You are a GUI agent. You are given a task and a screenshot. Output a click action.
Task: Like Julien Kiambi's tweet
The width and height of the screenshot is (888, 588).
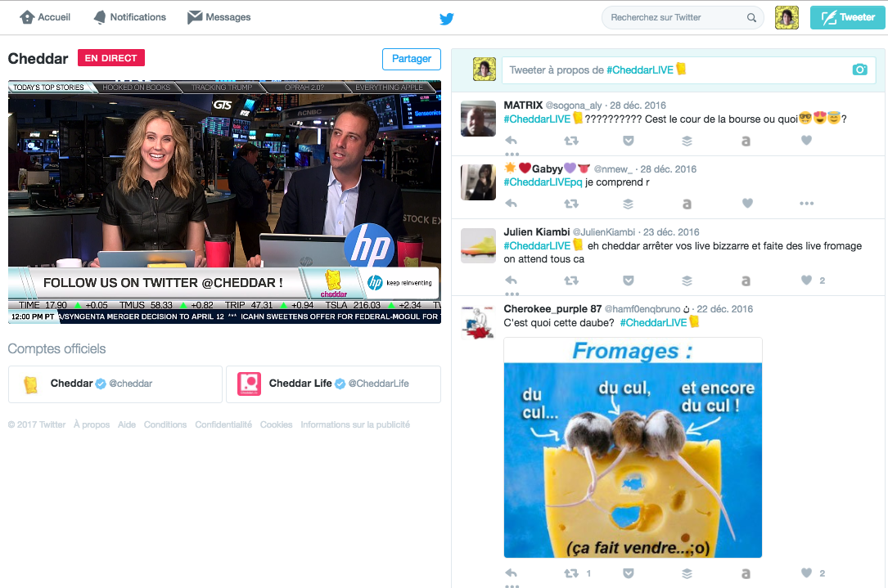806,280
